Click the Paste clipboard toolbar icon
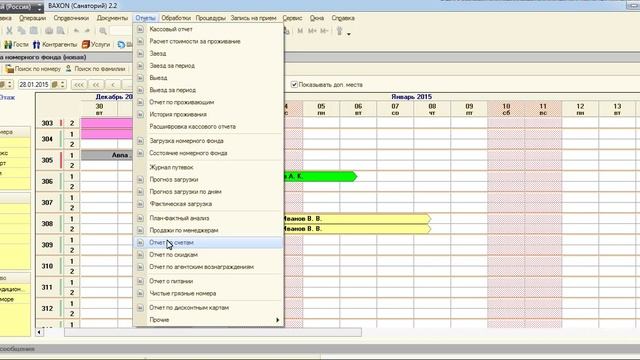The height and width of the screenshot is (360, 640). tap(34, 31)
